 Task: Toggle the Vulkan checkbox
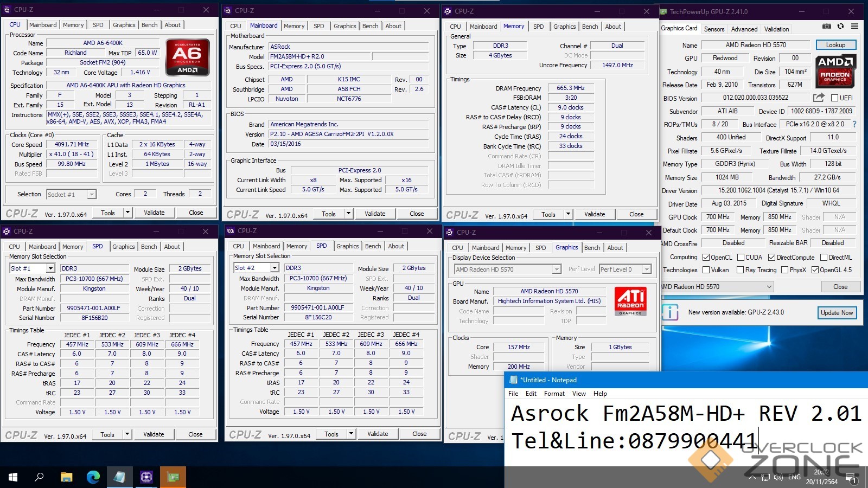point(706,270)
